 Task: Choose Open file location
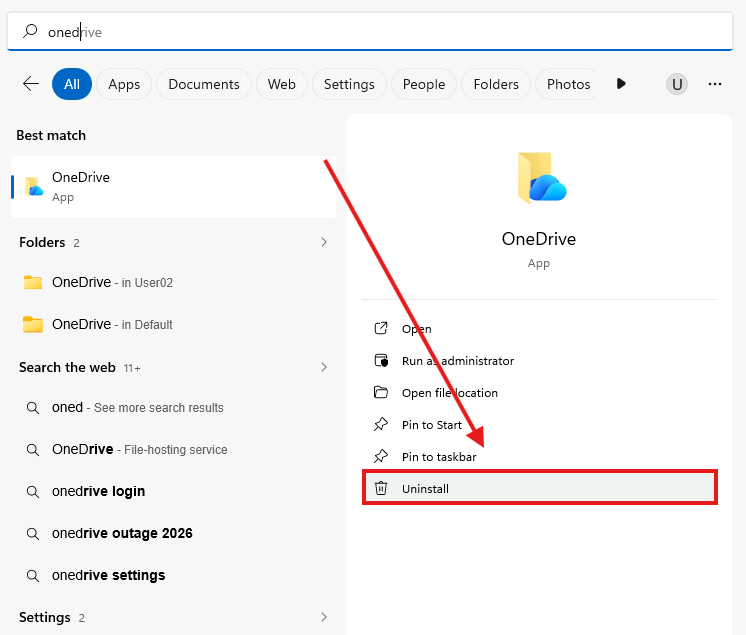pyautogui.click(x=539, y=393)
